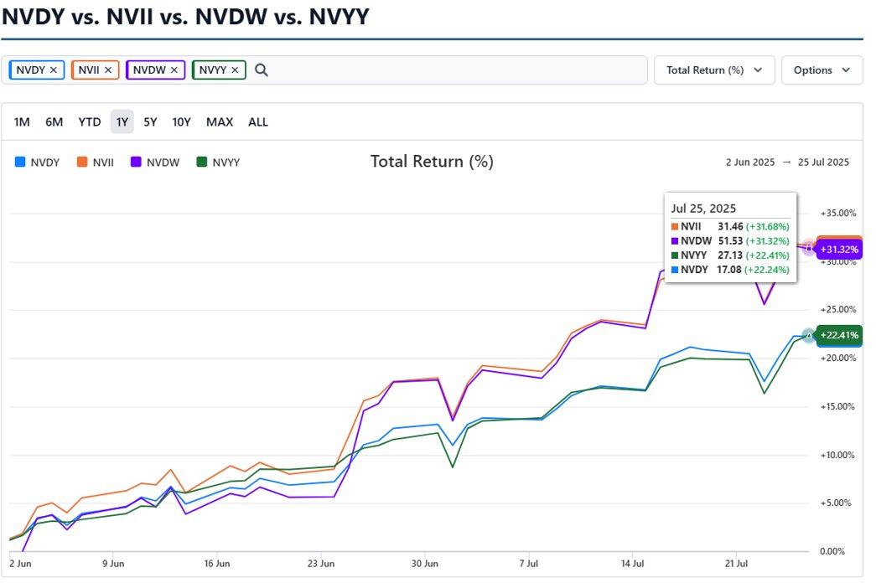
Task: Click the Jul 25, 2025 tooltip header
Action: [x=703, y=209]
